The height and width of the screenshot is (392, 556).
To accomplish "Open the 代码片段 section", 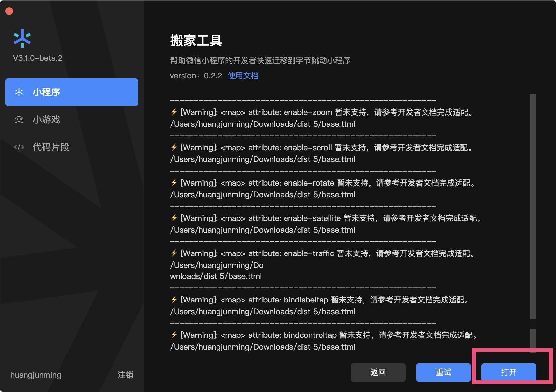I will [72, 147].
